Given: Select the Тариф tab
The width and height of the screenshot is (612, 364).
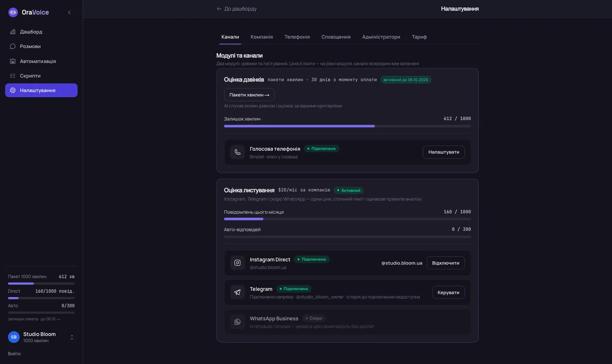Looking at the screenshot, I should click(419, 37).
